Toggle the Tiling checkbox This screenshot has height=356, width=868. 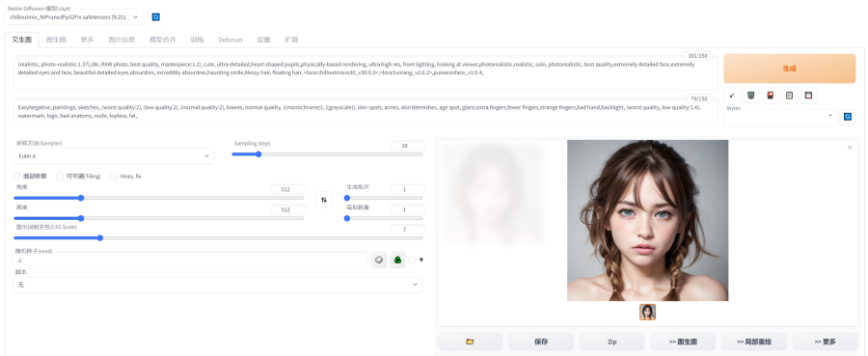point(60,176)
